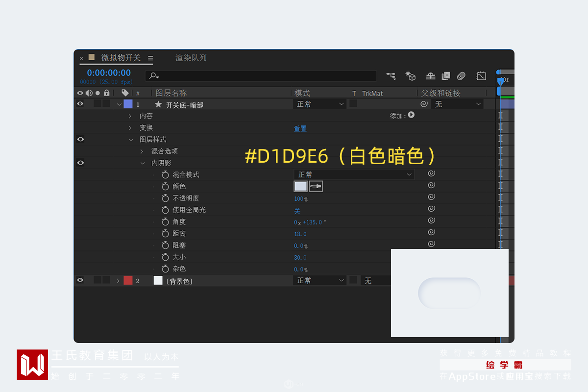Click the color eyedropper tool

(316, 186)
